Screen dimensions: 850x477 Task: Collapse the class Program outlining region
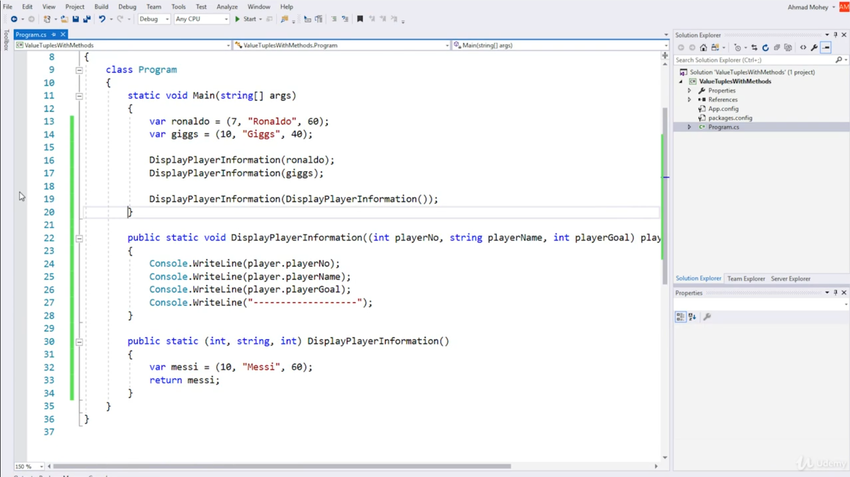coord(79,70)
